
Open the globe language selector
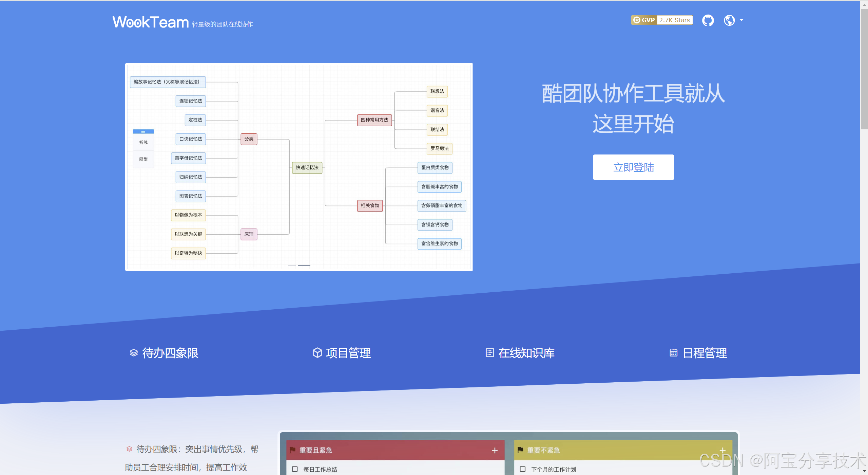[729, 20]
